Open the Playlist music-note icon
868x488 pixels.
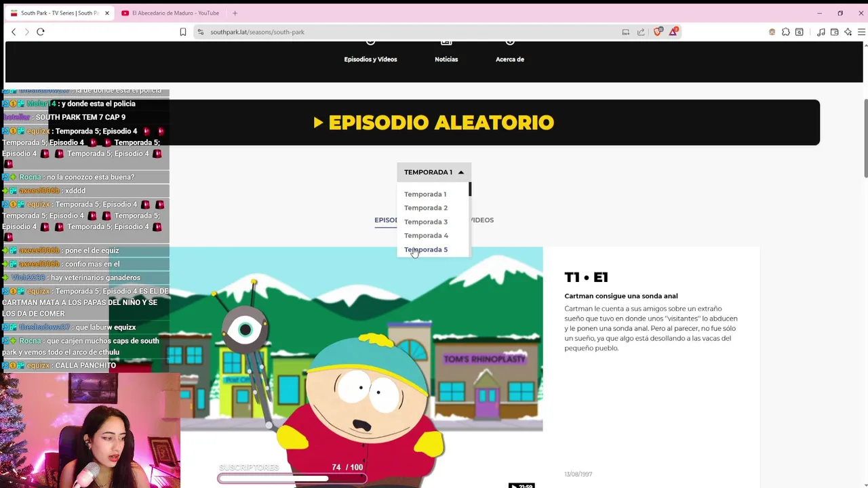(x=821, y=32)
